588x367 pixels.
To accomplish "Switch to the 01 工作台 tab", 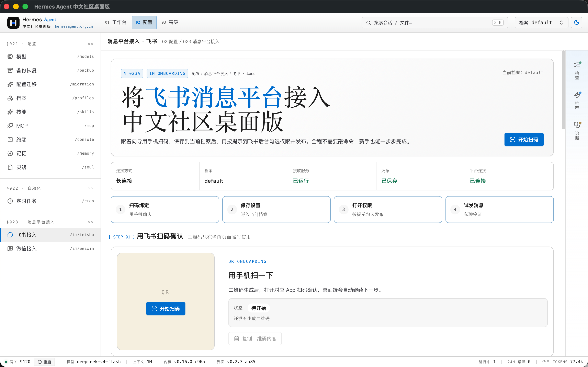I will [116, 22].
